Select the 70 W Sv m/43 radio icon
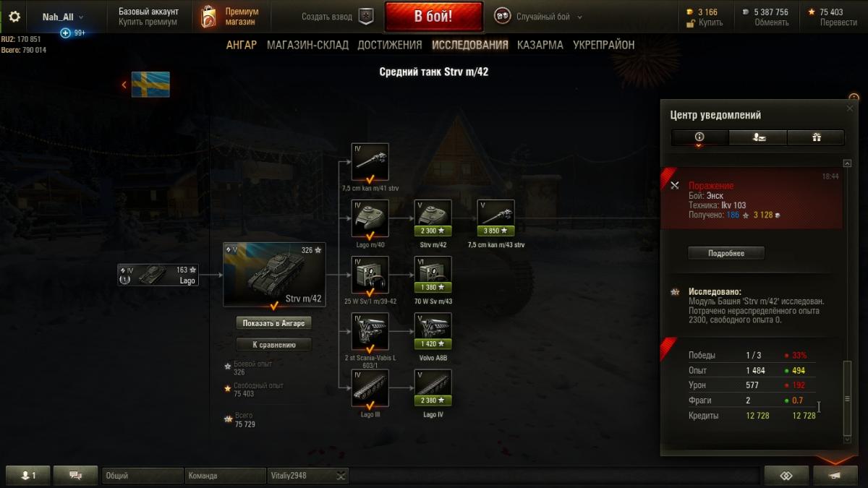This screenshot has width=868, height=488. pos(433,275)
